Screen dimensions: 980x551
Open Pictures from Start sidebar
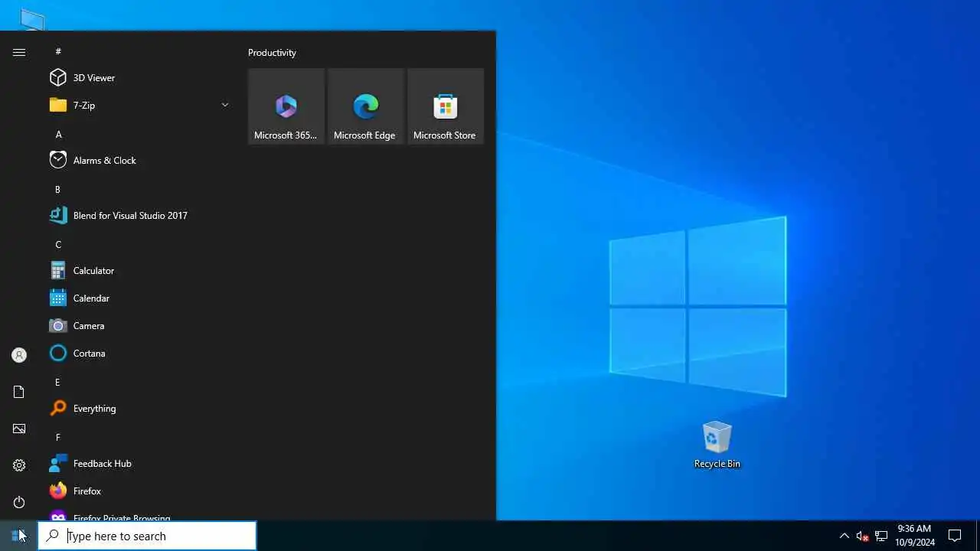coord(19,429)
